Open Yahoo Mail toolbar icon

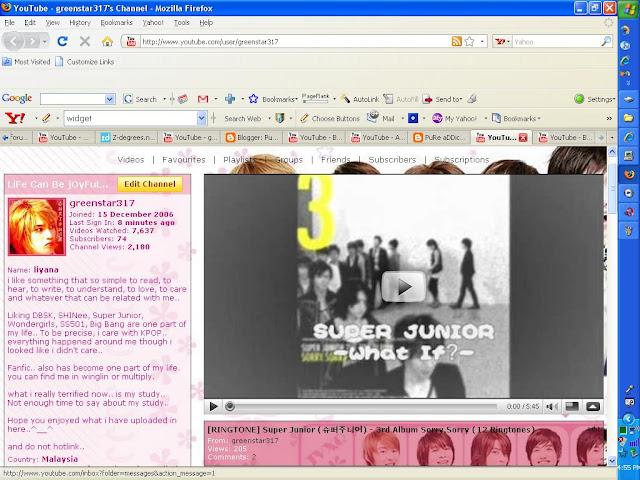[x=380, y=118]
